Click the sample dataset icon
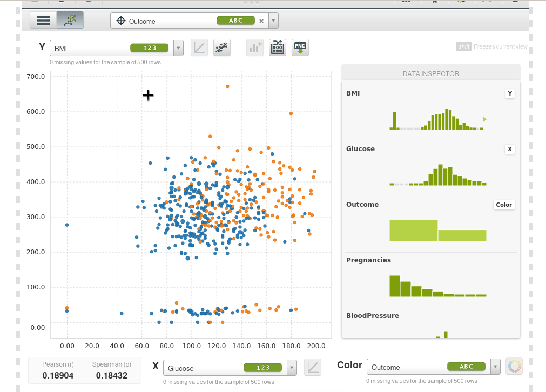The height and width of the screenshot is (392, 546). click(x=278, y=48)
